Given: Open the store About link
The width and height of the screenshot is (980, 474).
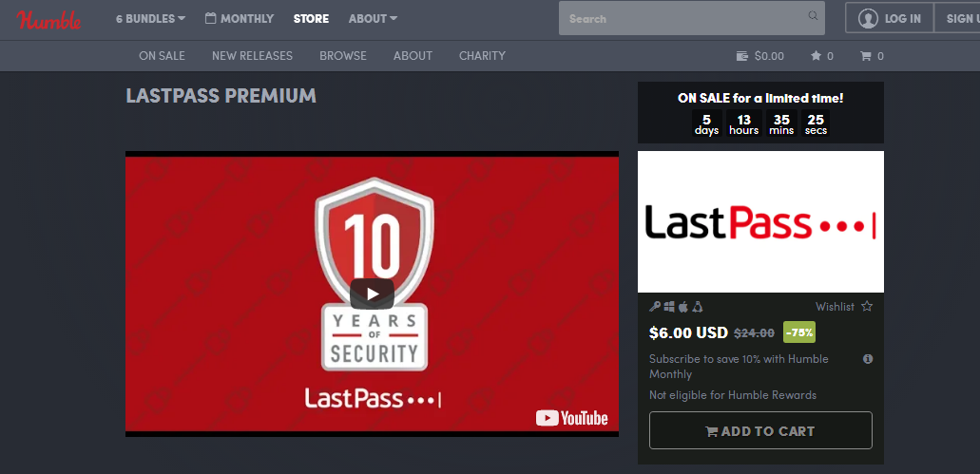Looking at the screenshot, I should pos(413,56).
